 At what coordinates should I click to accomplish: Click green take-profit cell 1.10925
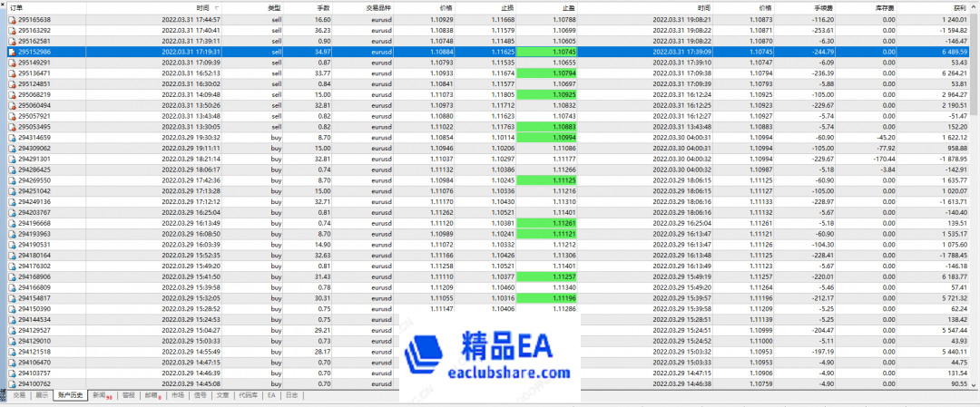click(563, 94)
